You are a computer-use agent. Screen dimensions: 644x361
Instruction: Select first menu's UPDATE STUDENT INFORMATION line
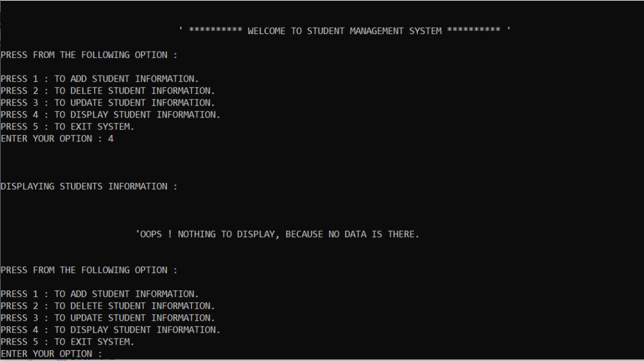pos(108,103)
